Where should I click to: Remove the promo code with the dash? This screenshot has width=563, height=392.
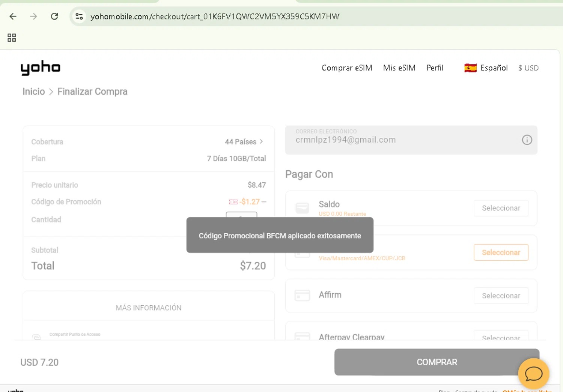click(x=264, y=202)
